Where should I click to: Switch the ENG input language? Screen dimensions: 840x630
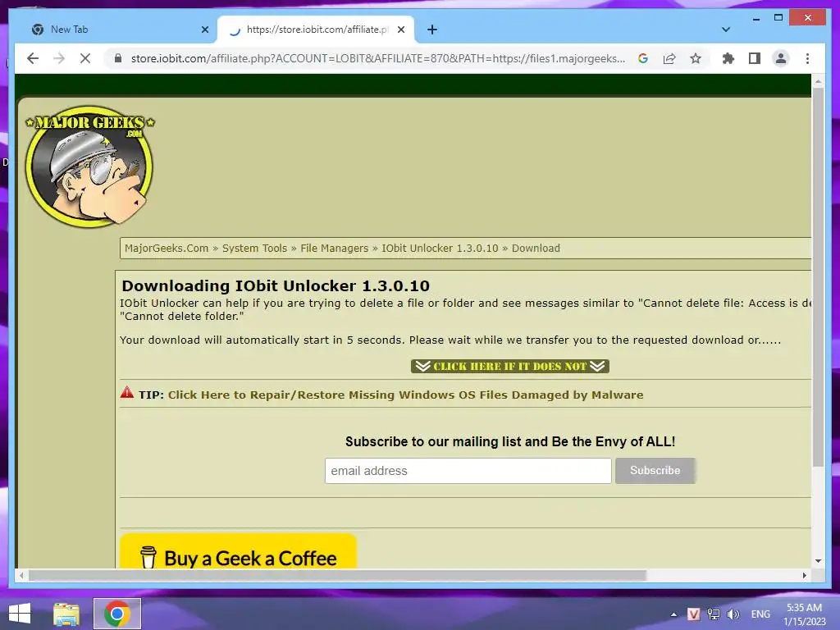[760, 614]
